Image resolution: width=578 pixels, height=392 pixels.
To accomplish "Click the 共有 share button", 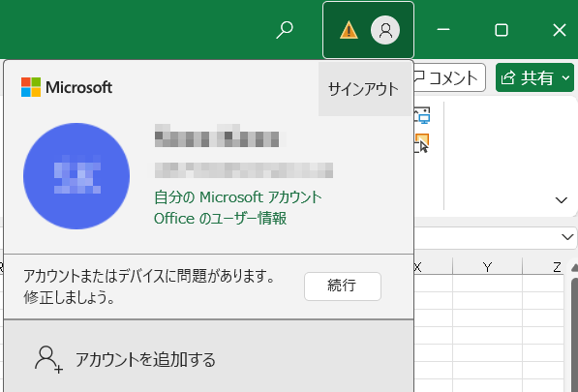I will 529,77.
